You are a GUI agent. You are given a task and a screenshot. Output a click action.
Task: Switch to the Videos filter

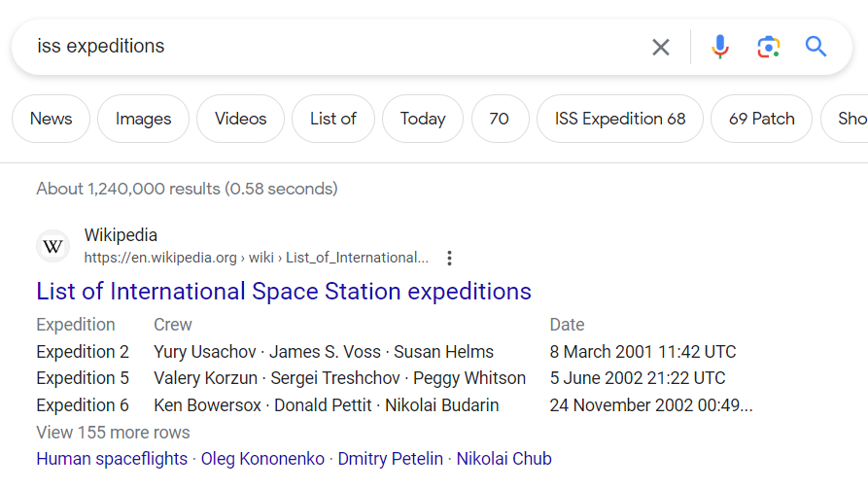pos(241,119)
